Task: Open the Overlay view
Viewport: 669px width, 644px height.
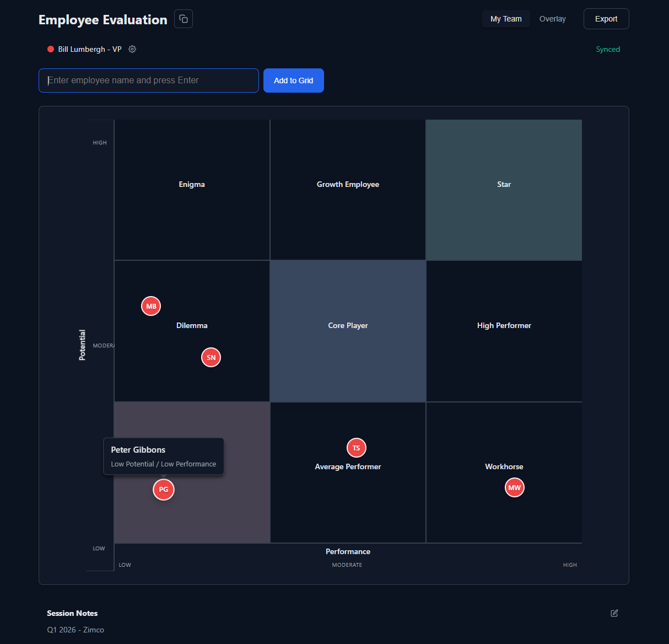Action: point(552,18)
